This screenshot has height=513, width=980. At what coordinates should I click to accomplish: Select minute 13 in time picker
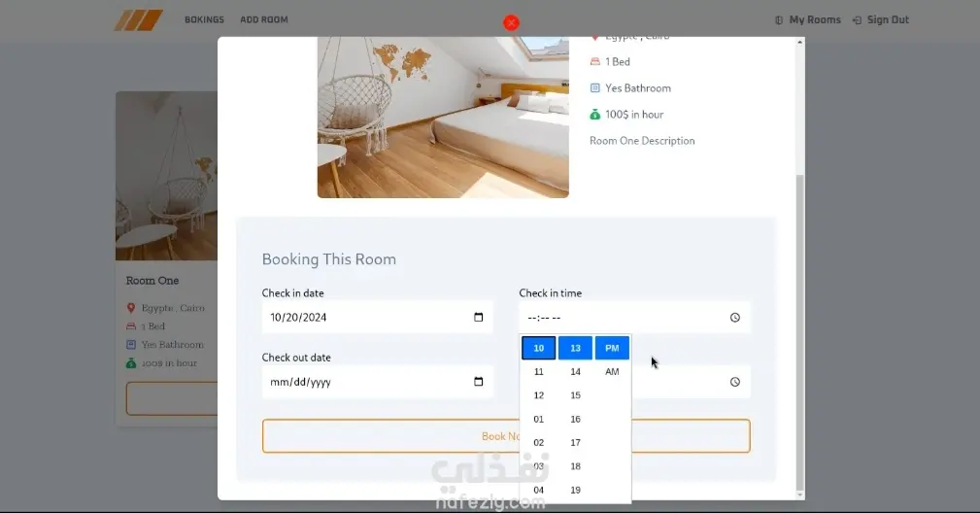[x=576, y=348]
